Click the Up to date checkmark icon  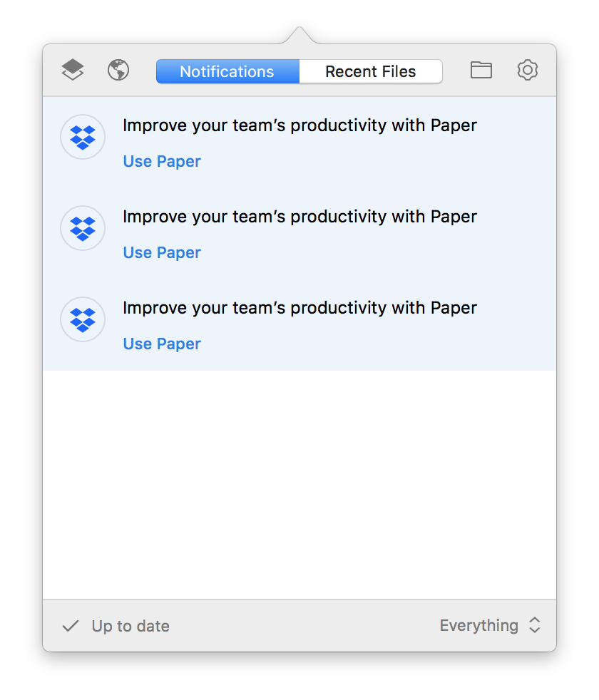[x=71, y=626]
